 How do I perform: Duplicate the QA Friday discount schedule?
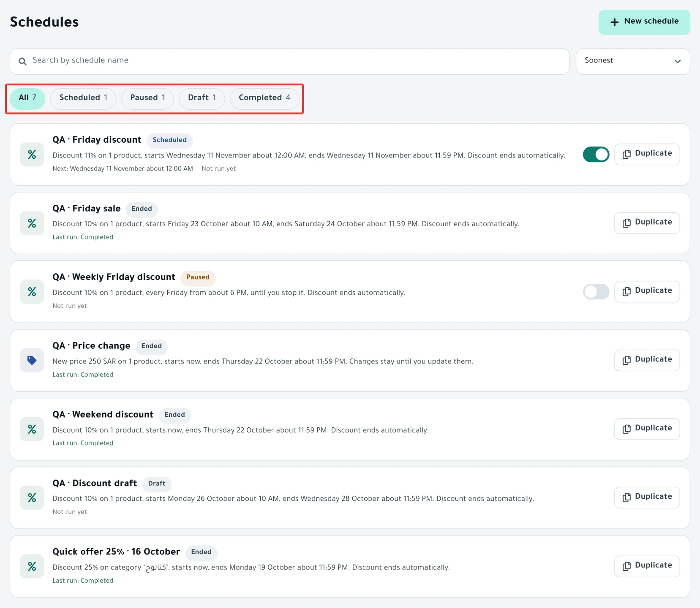[x=647, y=155]
